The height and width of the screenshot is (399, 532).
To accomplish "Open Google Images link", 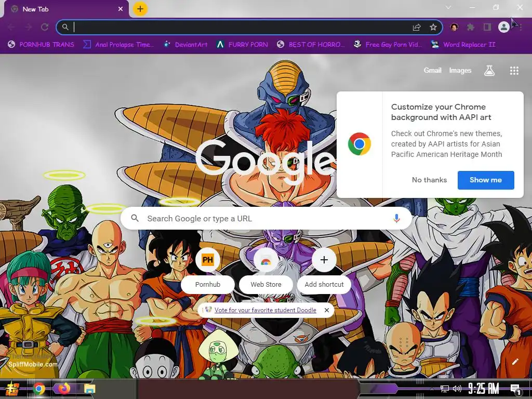I will click(460, 71).
